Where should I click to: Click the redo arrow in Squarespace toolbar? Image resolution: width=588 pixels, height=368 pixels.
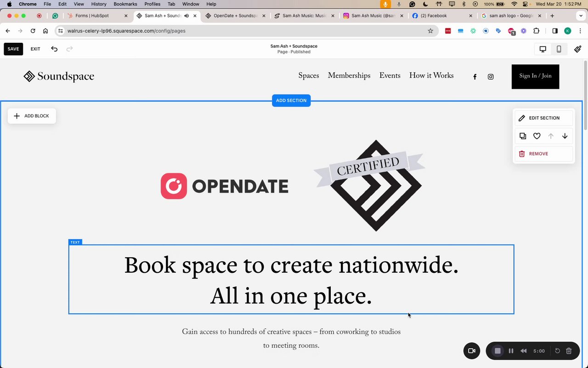click(x=69, y=49)
